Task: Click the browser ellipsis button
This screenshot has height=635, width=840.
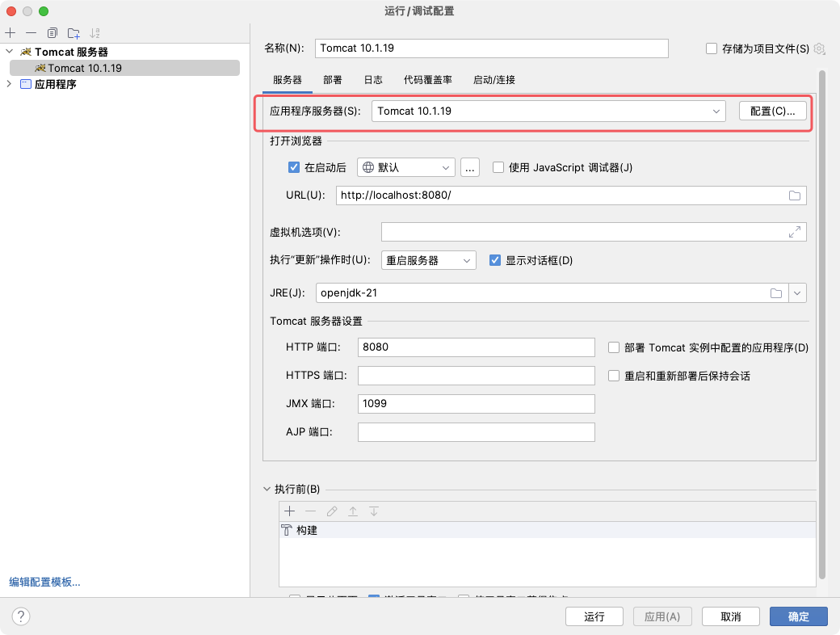Action: 470,167
